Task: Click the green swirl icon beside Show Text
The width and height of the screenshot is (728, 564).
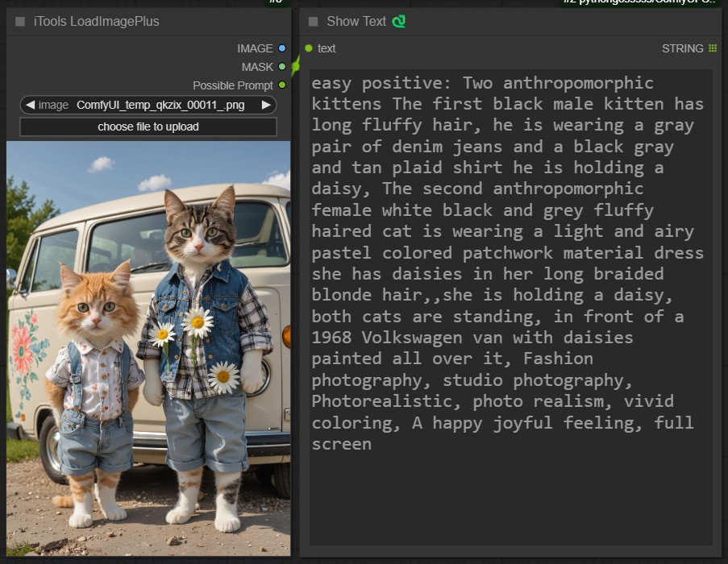Action: pyautogui.click(x=399, y=21)
